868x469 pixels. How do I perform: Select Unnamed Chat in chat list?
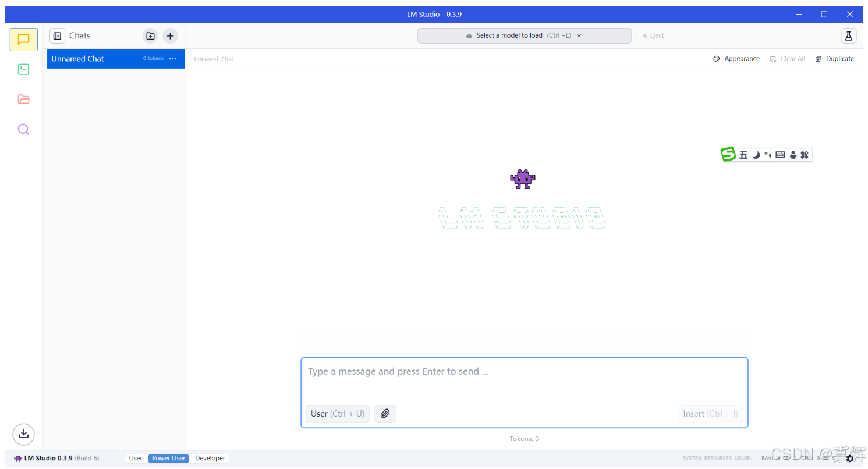pos(116,59)
